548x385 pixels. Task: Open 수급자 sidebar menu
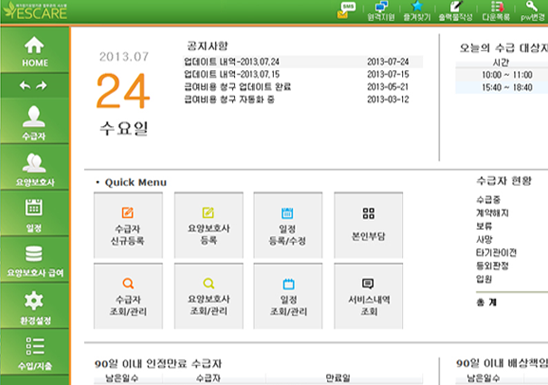pos(35,123)
